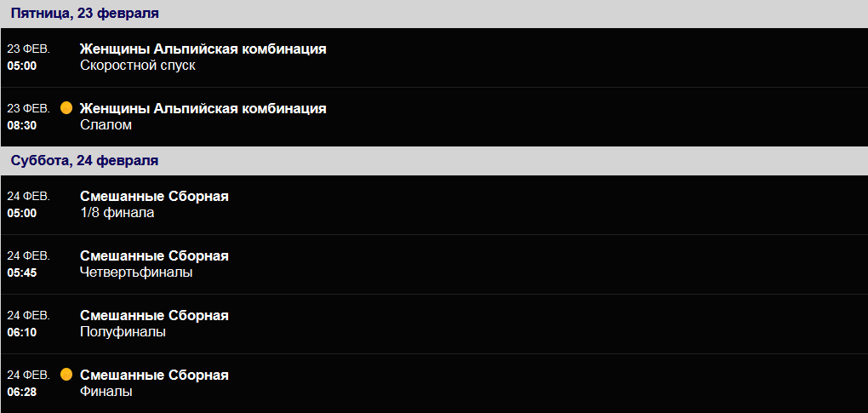Screen dimensions: 868x413
Task: Click the Полуфиналы subtitle text
Action: 123,332
